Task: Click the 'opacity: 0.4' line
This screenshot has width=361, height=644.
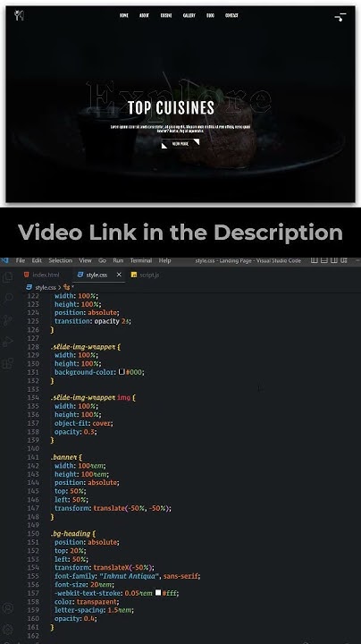Action: (x=75, y=619)
